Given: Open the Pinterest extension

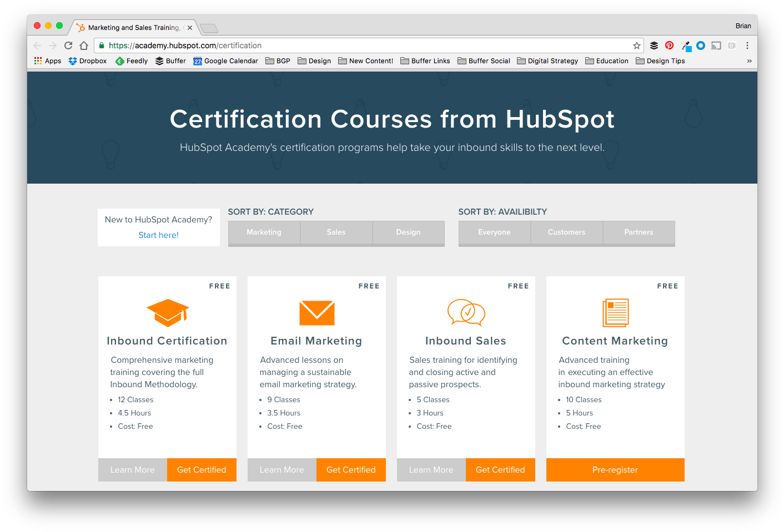Looking at the screenshot, I should 669,45.
